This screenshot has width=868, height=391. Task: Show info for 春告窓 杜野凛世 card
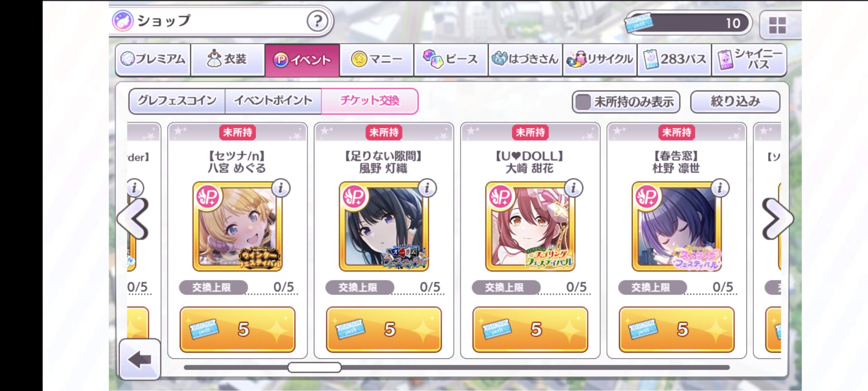click(x=720, y=188)
